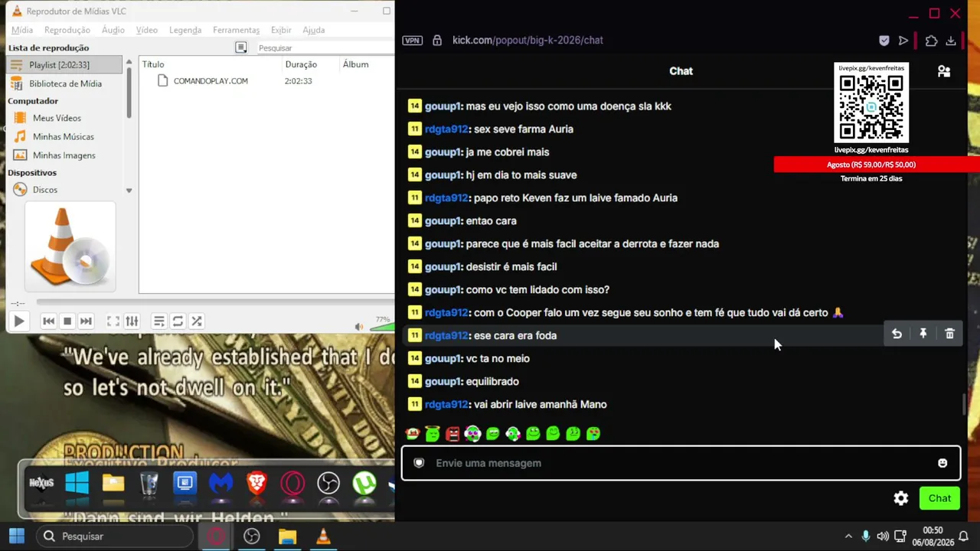Viewport: 980px width, 551px height.
Task: Click the VLC cone album art
Action: point(70,246)
